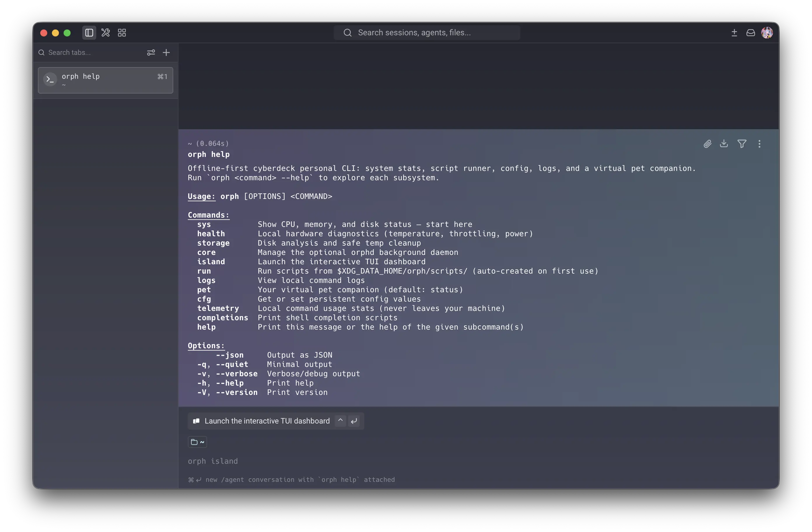Select the 'orph help' terminal tab
This screenshot has width=812, height=532.
click(x=105, y=80)
